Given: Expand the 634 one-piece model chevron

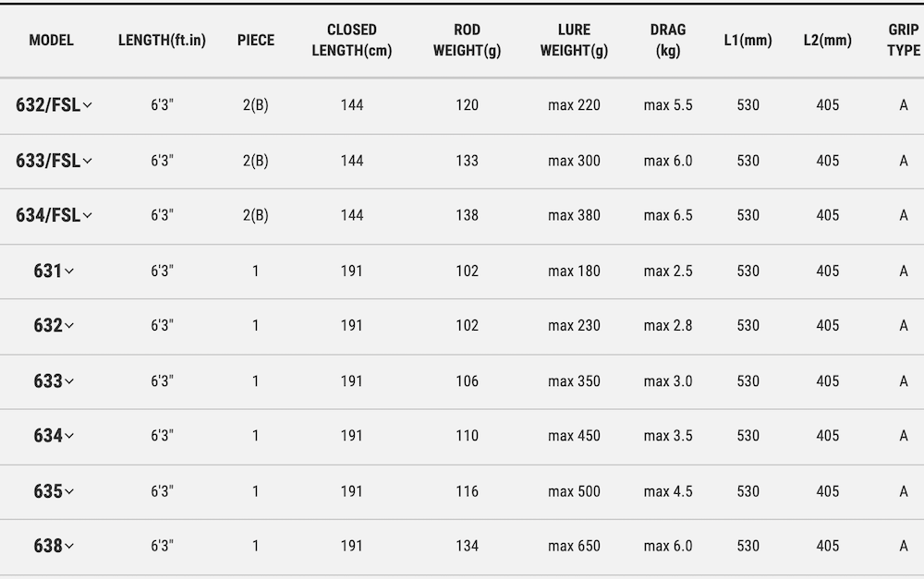Looking at the screenshot, I should click(x=69, y=436).
